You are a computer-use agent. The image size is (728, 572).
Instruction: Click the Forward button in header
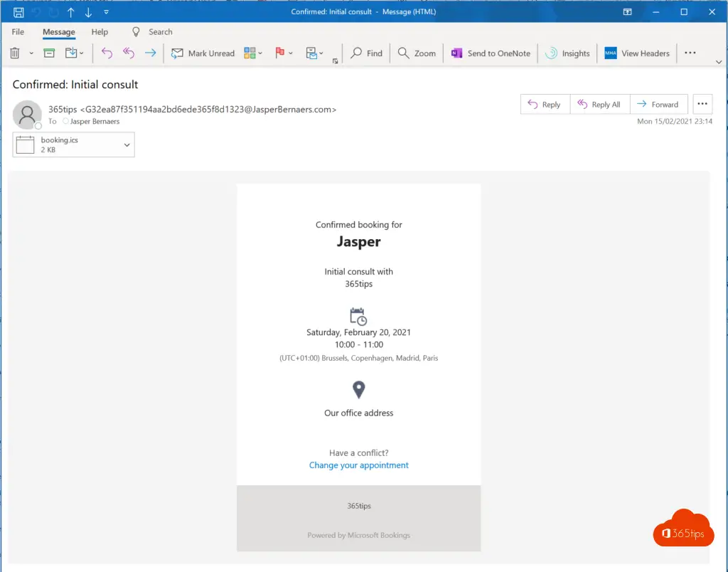tap(658, 105)
